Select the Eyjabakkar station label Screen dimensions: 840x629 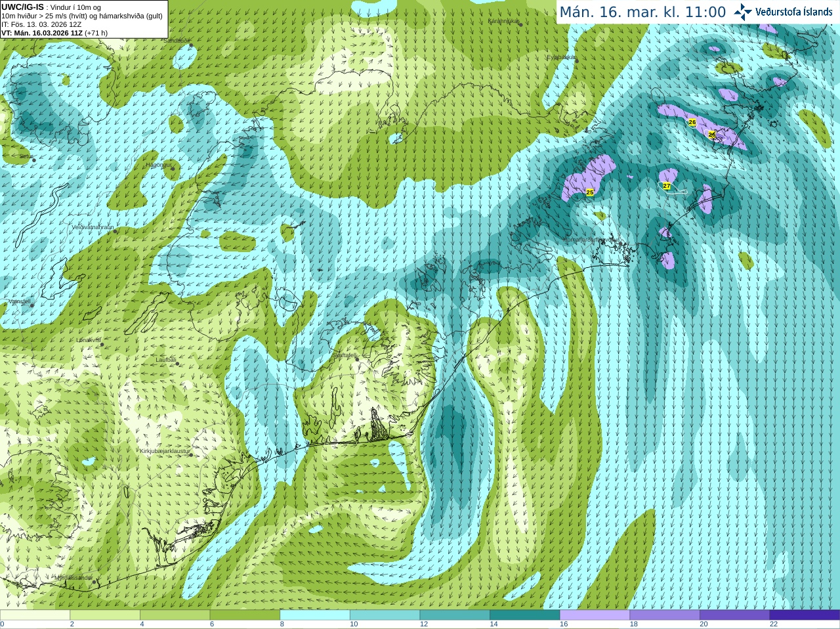[x=561, y=57]
